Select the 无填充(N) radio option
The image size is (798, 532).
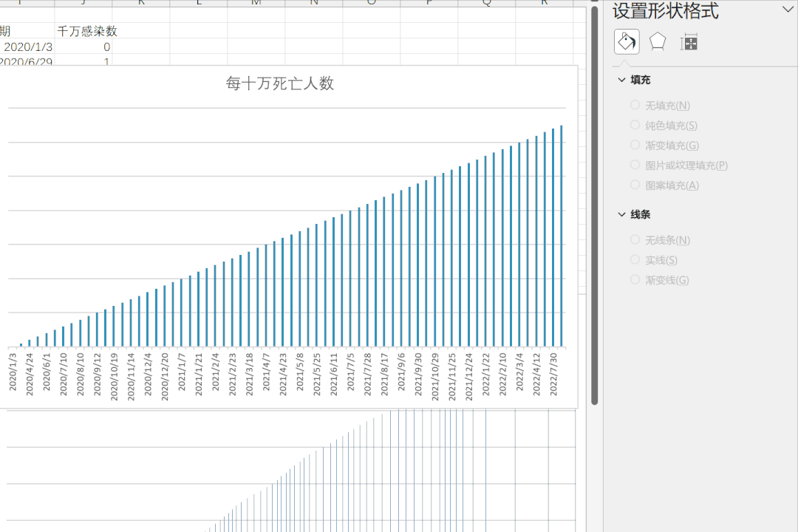click(635, 105)
